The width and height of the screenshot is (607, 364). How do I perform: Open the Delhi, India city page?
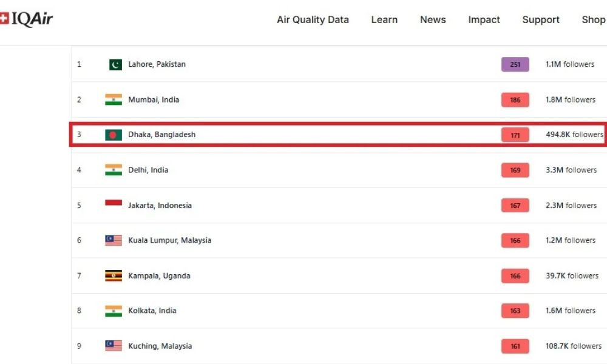pyautogui.click(x=148, y=170)
